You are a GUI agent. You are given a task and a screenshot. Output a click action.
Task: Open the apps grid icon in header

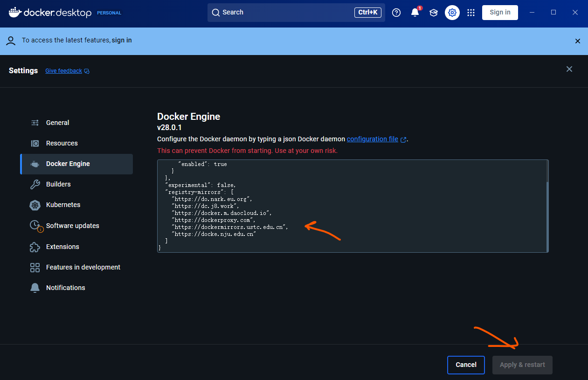(471, 13)
